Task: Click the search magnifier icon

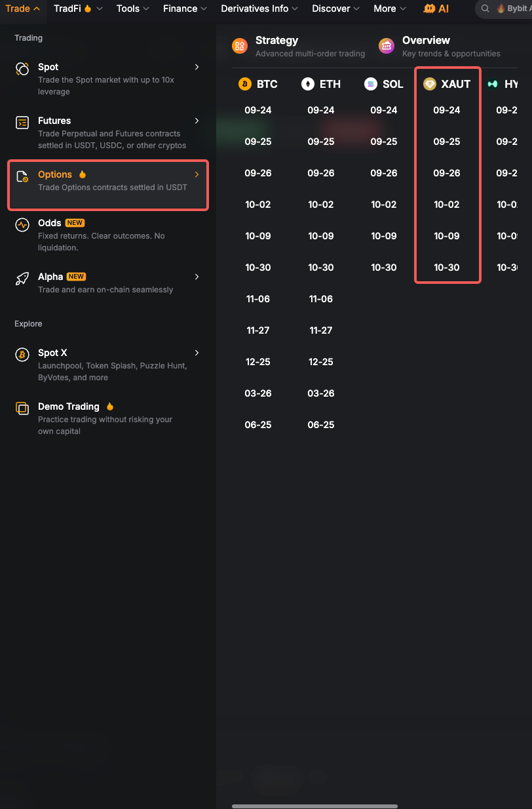Action: click(485, 9)
